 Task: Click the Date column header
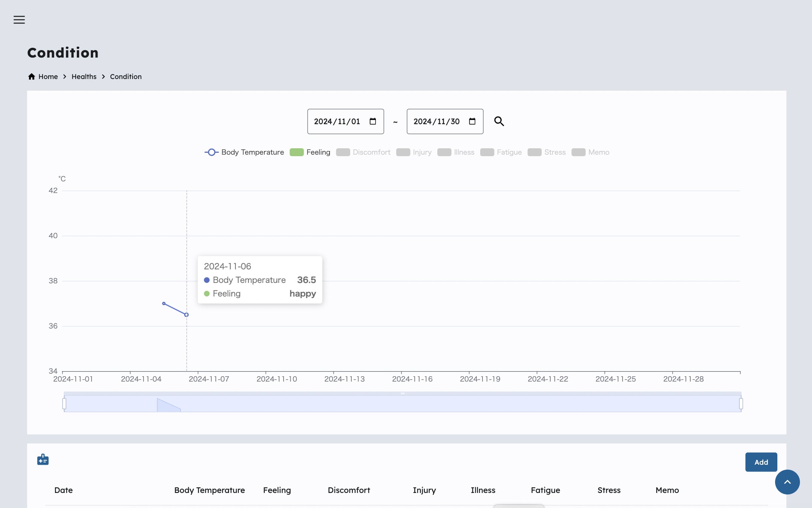[63, 490]
